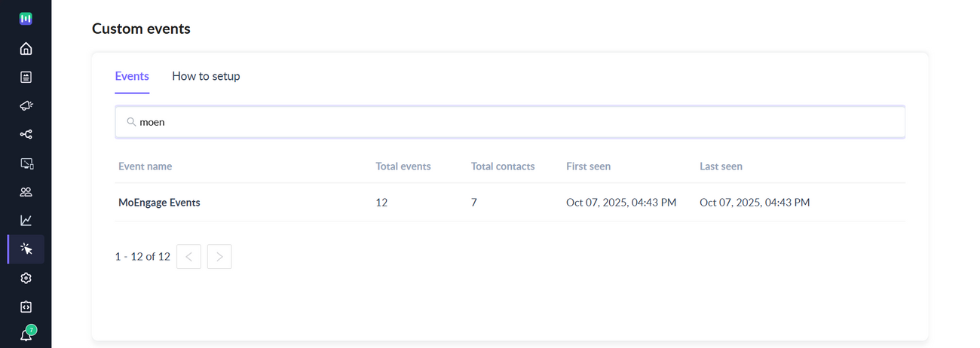Click the app logo in the sidebar

[26, 19]
